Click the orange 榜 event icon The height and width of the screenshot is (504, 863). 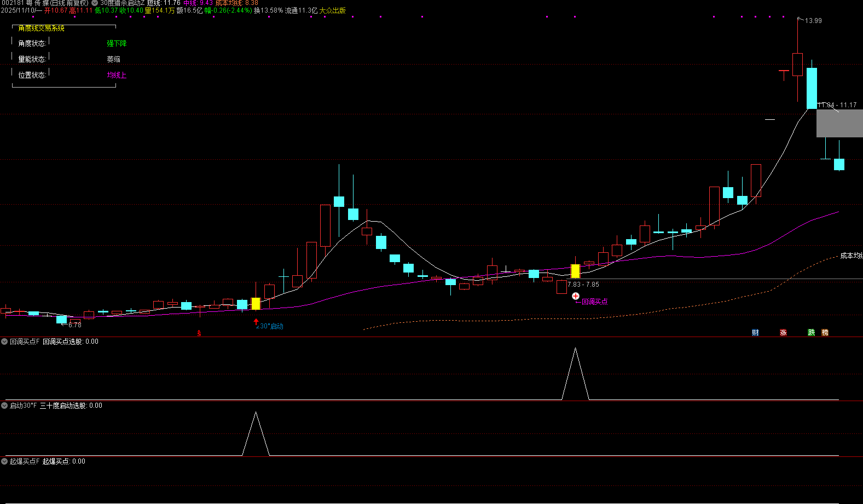click(x=825, y=333)
